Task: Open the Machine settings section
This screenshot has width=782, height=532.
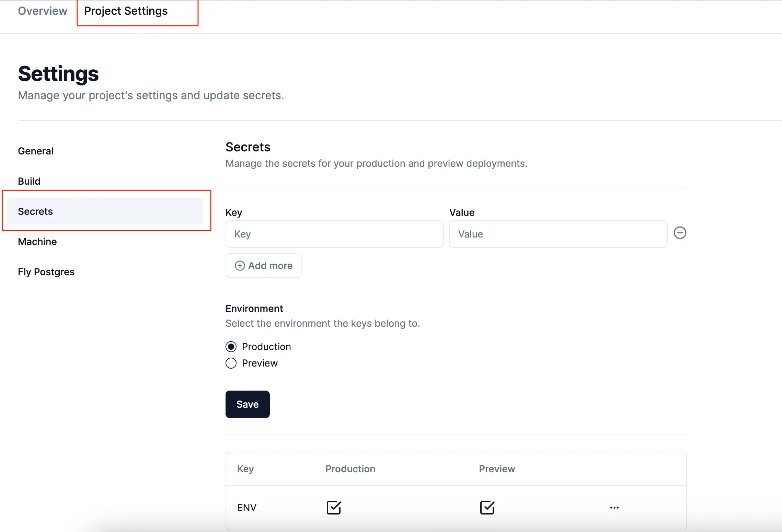Action: point(37,241)
